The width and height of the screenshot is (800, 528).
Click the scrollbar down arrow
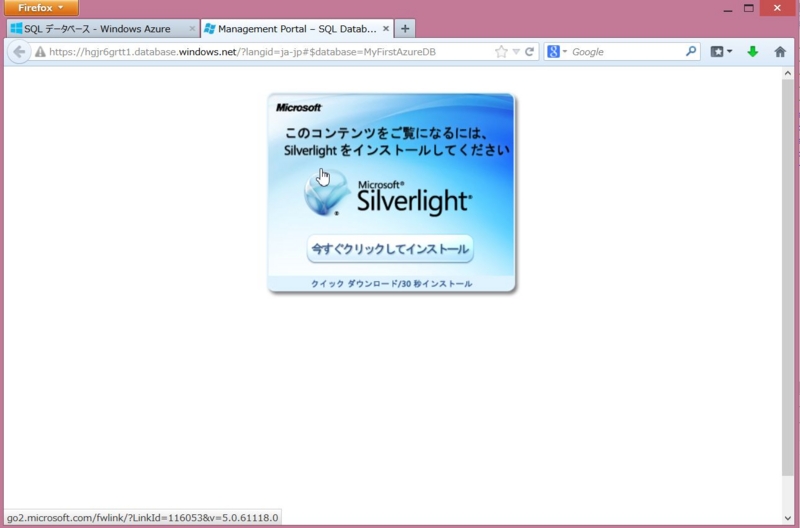tap(788, 518)
